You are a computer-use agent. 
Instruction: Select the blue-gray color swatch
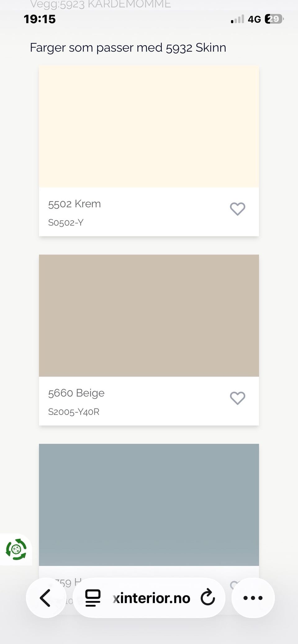tap(149, 505)
